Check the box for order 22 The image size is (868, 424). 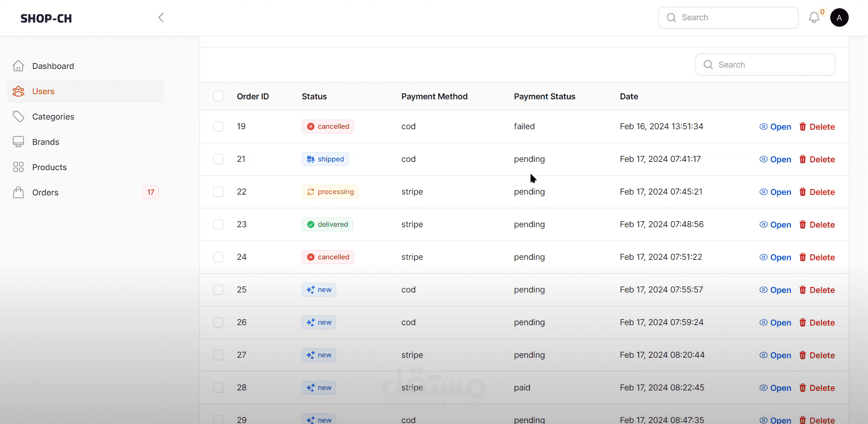pyautogui.click(x=218, y=192)
